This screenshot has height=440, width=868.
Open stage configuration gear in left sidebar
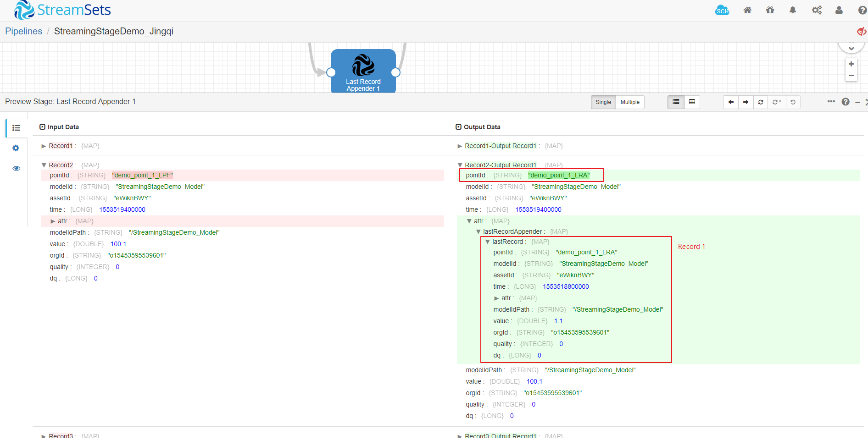tap(16, 148)
